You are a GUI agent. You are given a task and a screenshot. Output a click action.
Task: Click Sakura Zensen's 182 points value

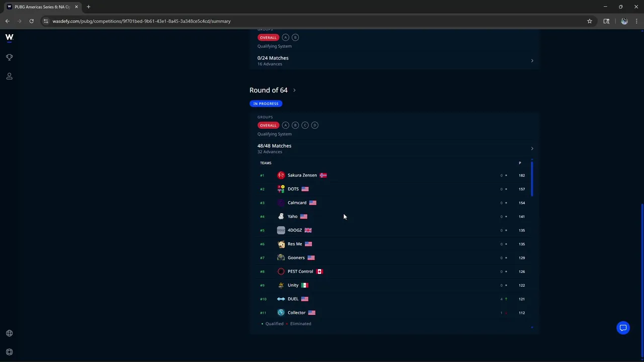click(522, 175)
